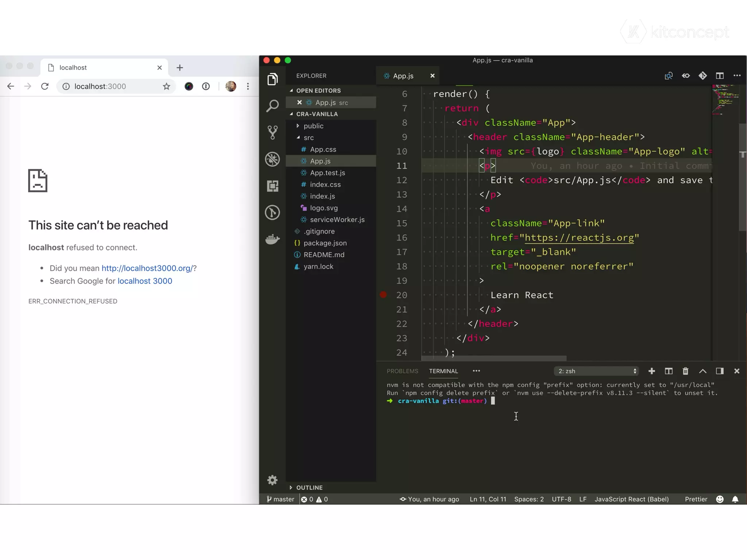Toggle panel position to the side

point(720,371)
